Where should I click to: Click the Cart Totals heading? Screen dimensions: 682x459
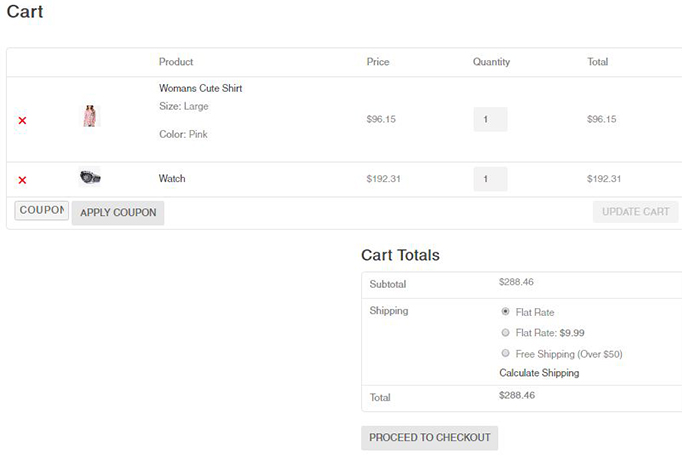point(400,255)
